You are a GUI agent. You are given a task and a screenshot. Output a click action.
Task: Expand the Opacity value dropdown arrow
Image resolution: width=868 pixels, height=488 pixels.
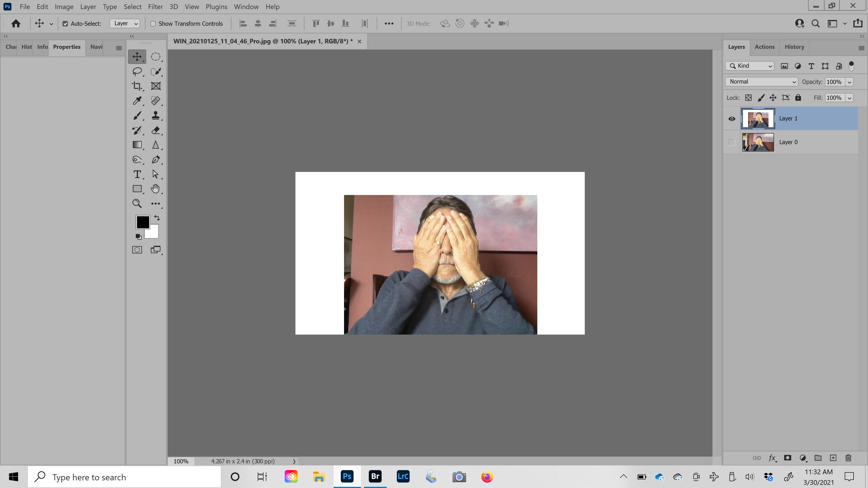pos(850,82)
